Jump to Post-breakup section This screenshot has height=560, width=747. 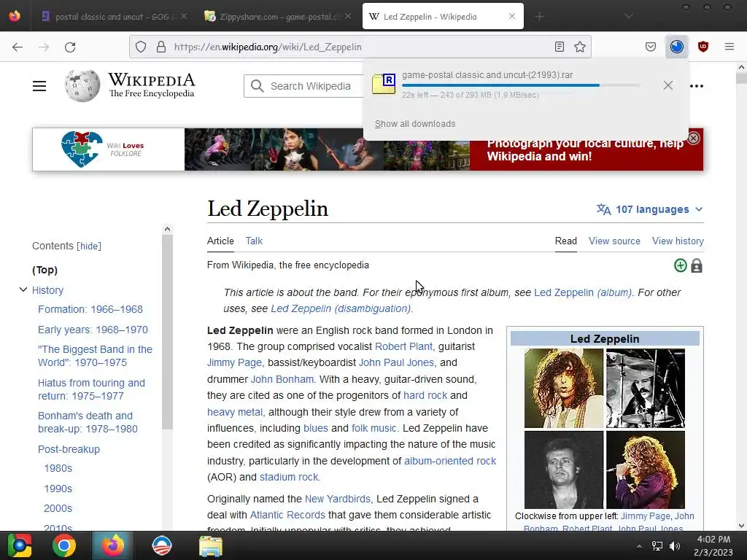69,449
